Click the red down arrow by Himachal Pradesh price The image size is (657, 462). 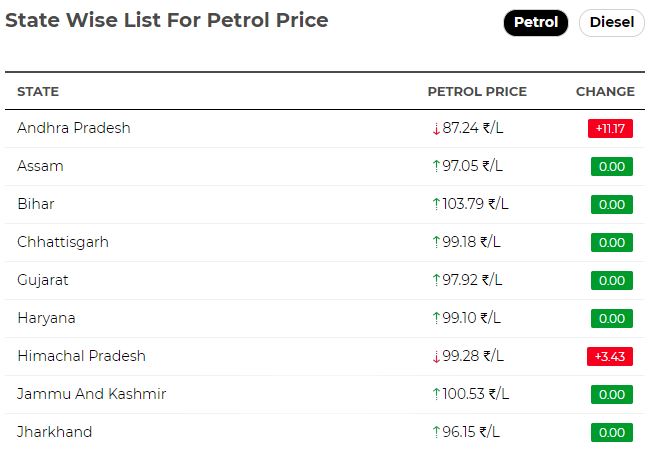[x=436, y=356]
